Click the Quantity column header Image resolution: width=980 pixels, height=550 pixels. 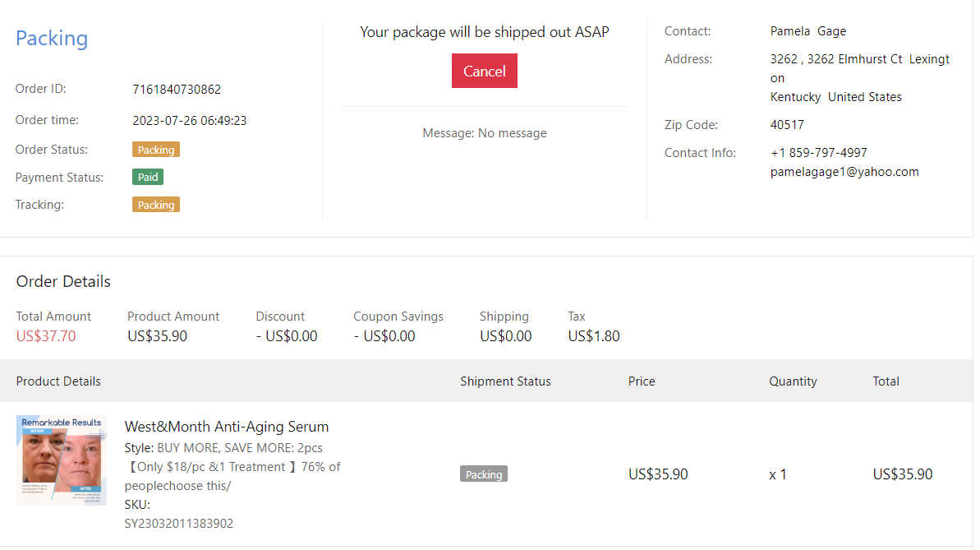793,381
